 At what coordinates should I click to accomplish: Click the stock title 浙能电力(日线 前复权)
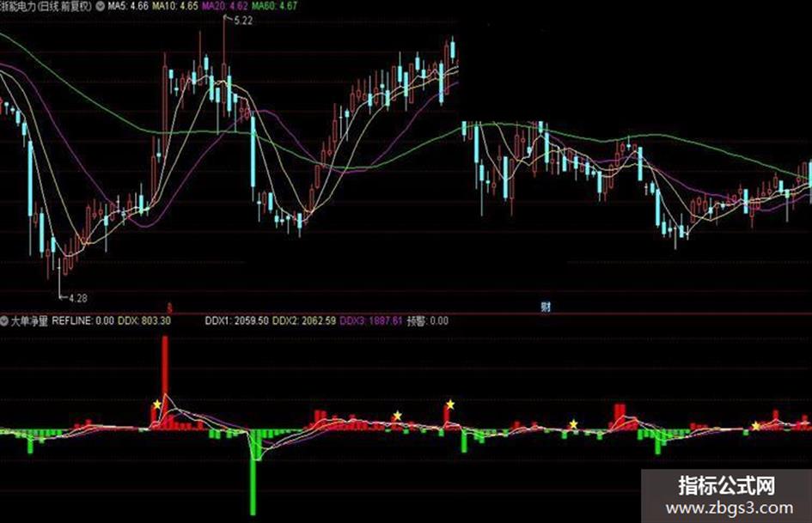point(46,6)
